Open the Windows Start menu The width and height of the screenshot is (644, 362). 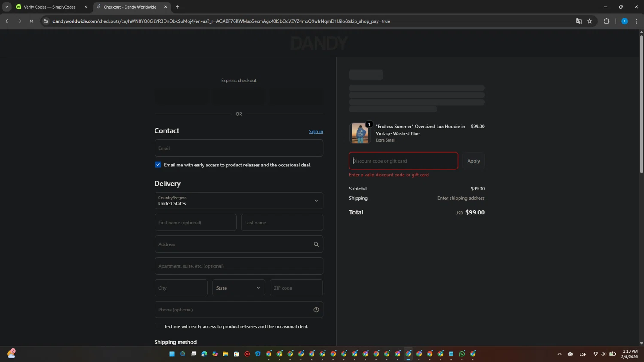coord(172,354)
